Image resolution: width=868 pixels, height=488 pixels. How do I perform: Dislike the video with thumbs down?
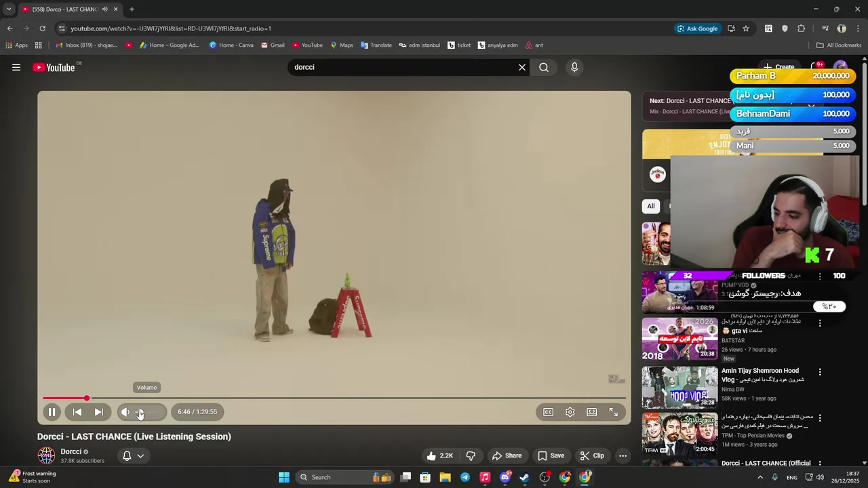[471, 455]
